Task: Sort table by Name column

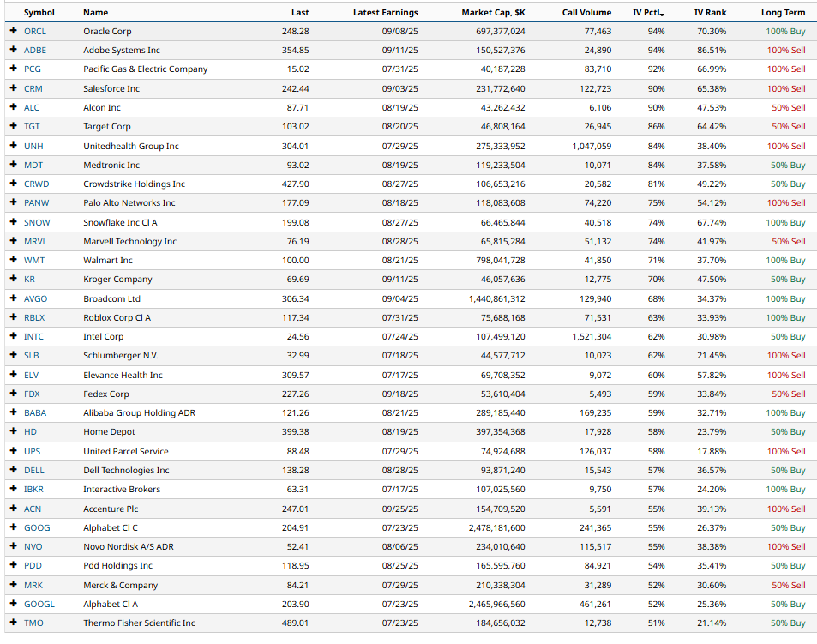Action: pos(96,13)
